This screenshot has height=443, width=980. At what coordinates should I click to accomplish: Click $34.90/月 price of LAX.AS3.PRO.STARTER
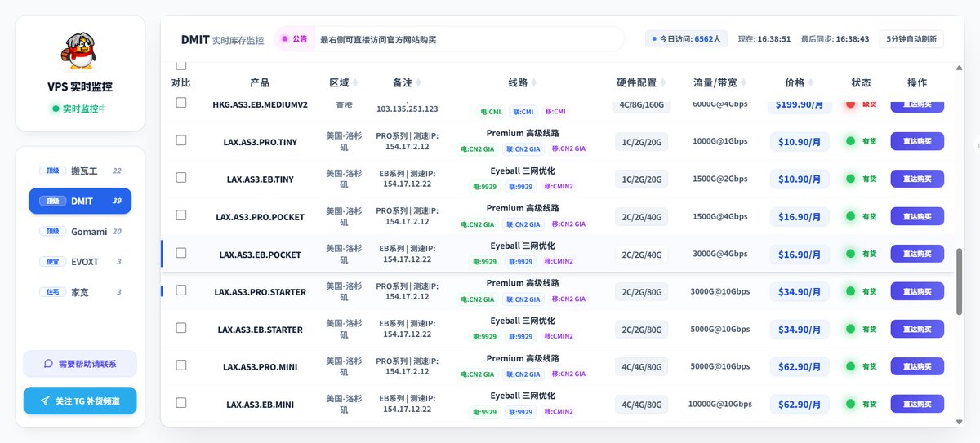[x=799, y=291]
